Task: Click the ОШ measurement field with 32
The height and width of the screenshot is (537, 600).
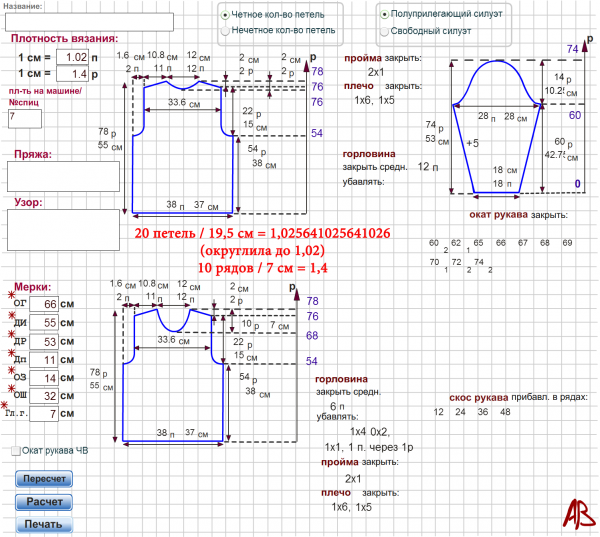Action: (x=44, y=395)
